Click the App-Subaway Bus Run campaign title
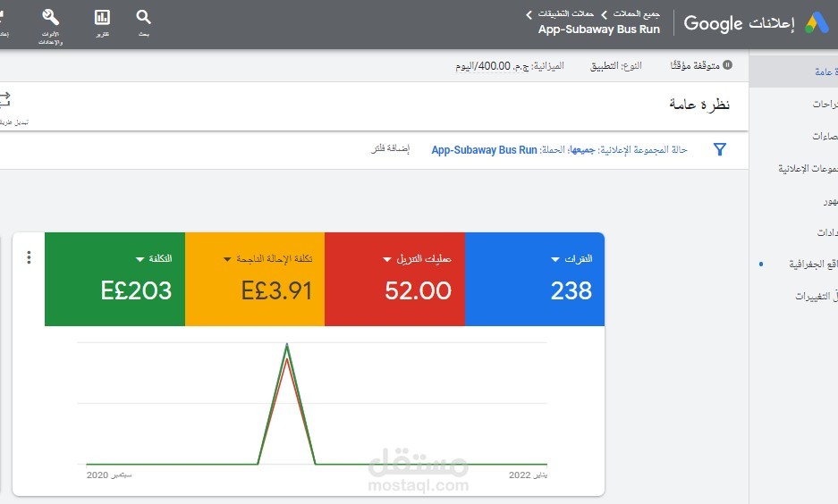838x504 pixels. [x=598, y=29]
